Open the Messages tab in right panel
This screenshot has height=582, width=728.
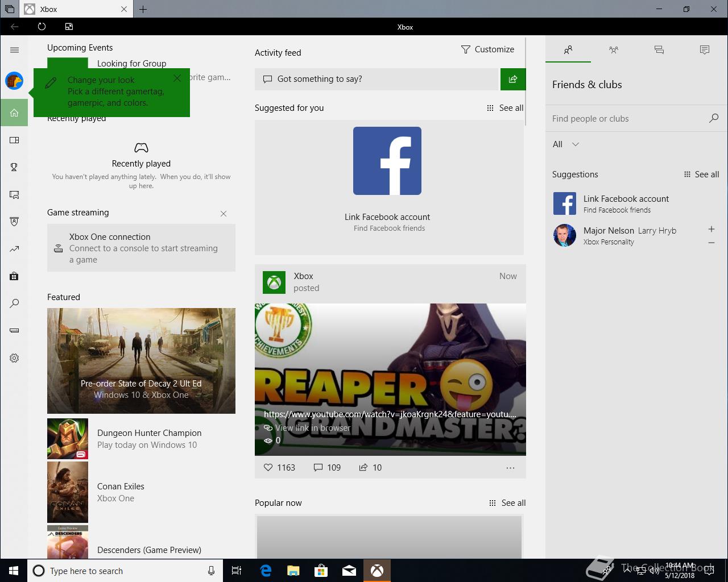point(659,50)
